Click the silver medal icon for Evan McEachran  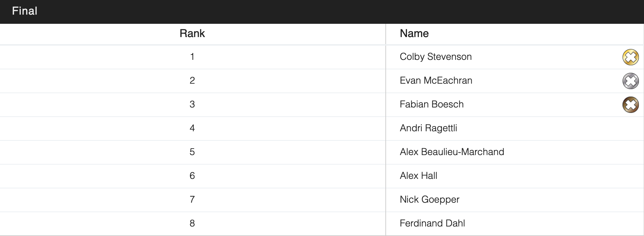click(x=630, y=81)
